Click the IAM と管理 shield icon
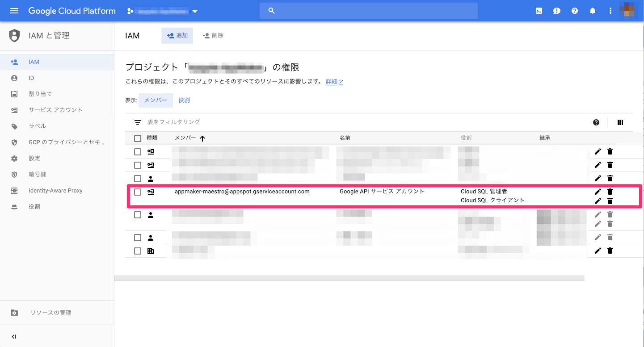 (15, 36)
